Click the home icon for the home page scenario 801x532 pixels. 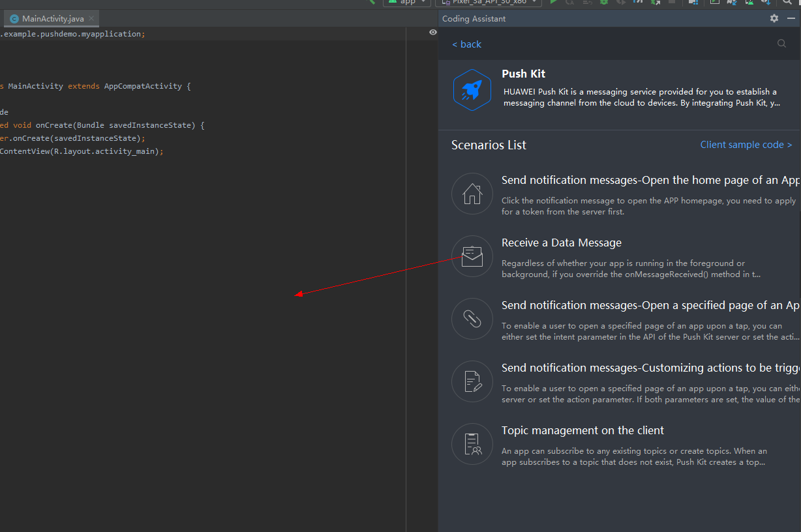point(472,194)
